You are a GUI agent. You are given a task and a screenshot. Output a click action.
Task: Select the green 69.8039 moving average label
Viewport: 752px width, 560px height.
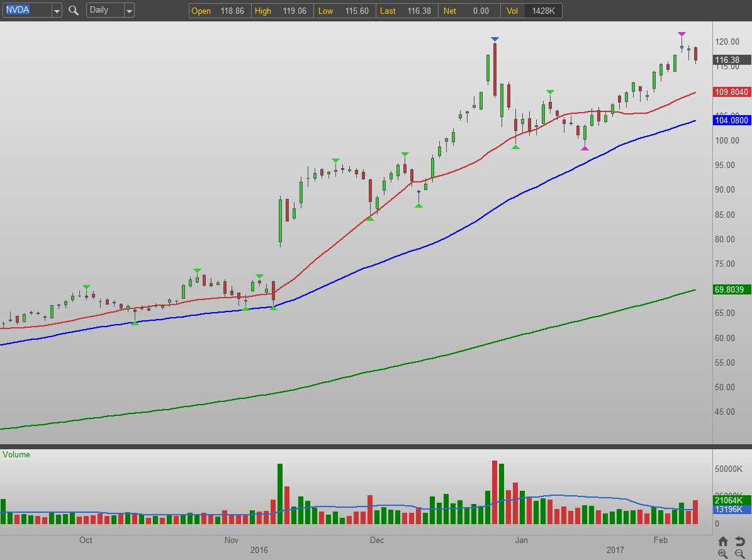(x=732, y=289)
